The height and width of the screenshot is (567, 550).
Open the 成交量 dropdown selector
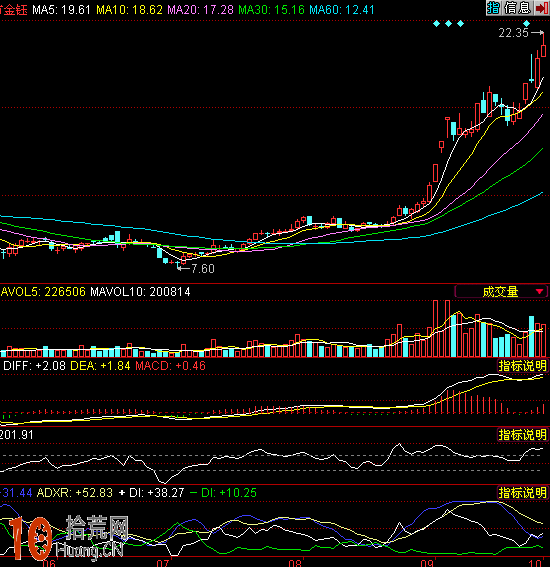click(501, 291)
